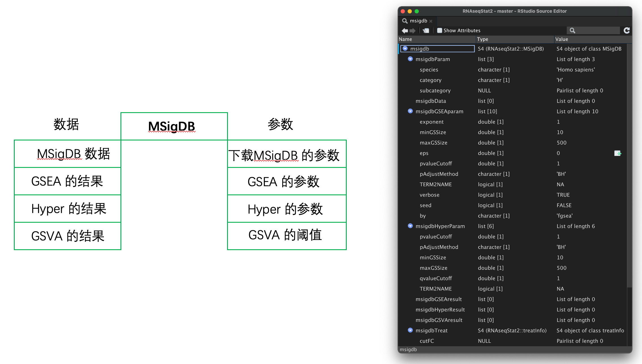Select the subcategory row
This screenshot has width=642, height=364.
point(512,90)
